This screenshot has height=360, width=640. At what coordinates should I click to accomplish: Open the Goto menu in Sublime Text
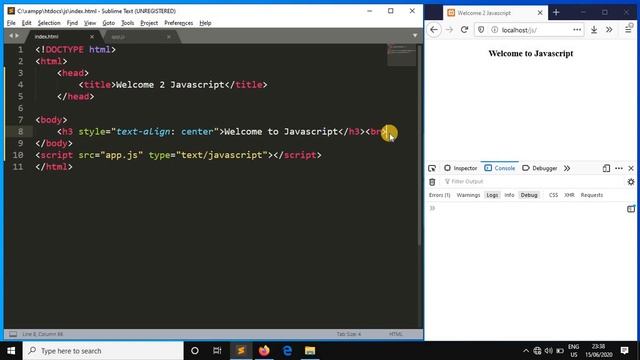coord(109,23)
